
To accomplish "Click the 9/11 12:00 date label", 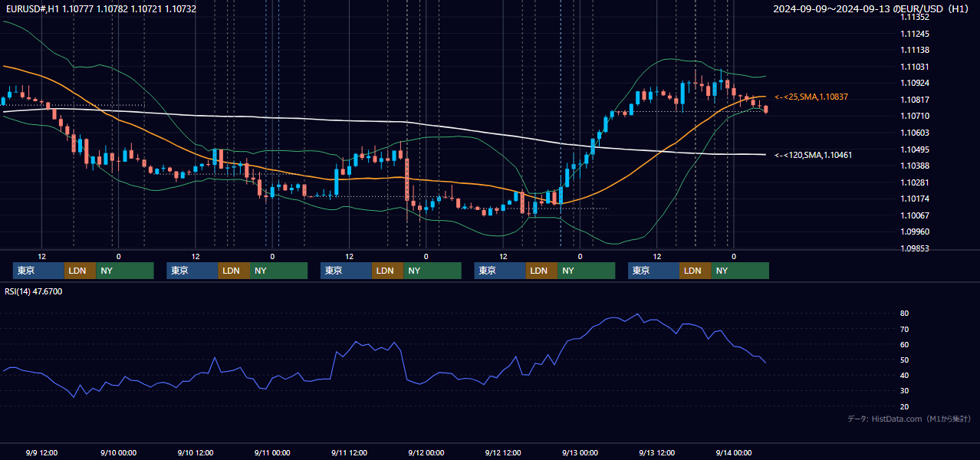I will point(349,452).
